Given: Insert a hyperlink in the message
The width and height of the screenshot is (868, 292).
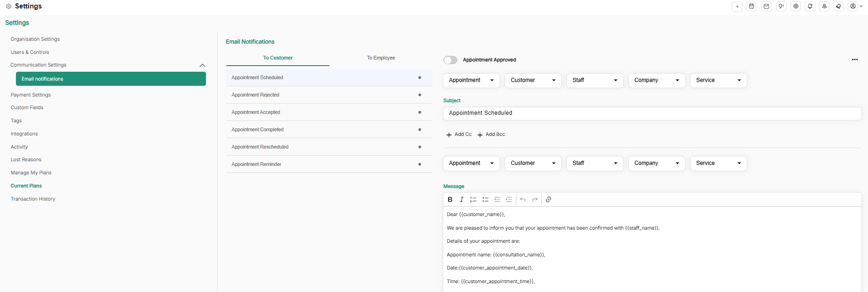Looking at the screenshot, I should (549, 200).
